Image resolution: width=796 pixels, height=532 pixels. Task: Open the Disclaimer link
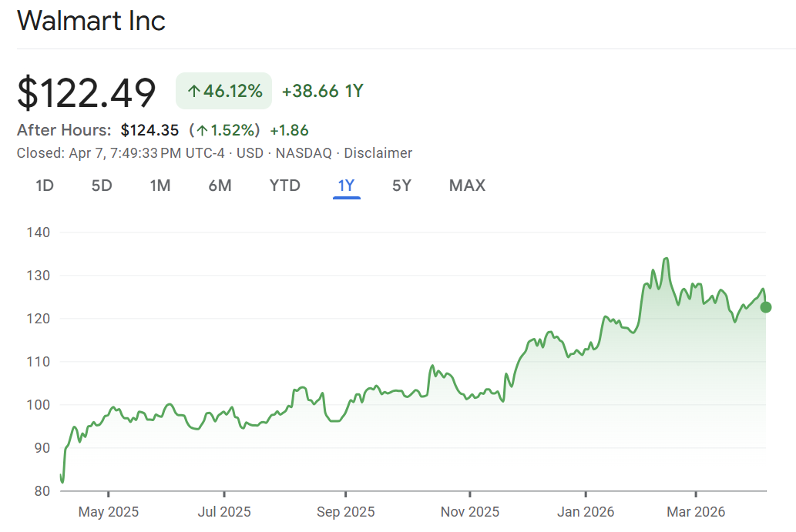point(378,153)
